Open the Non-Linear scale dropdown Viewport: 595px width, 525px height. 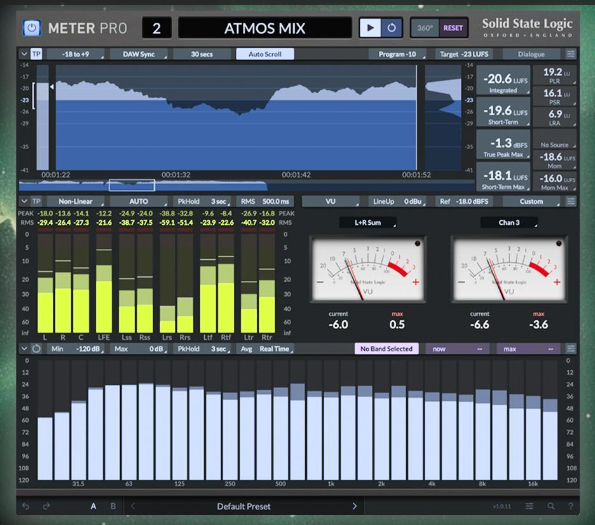[76, 201]
